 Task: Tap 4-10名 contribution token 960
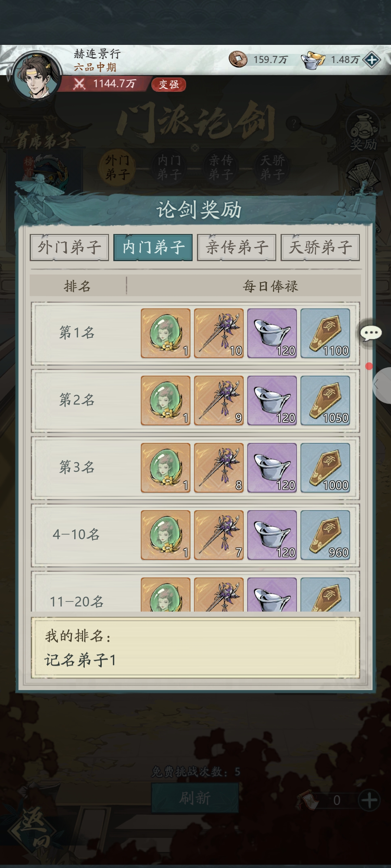coord(325,535)
